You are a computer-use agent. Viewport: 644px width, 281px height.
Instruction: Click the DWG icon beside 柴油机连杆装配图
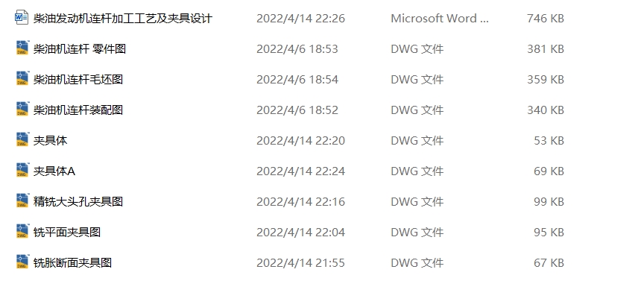pyautogui.click(x=22, y=110)
